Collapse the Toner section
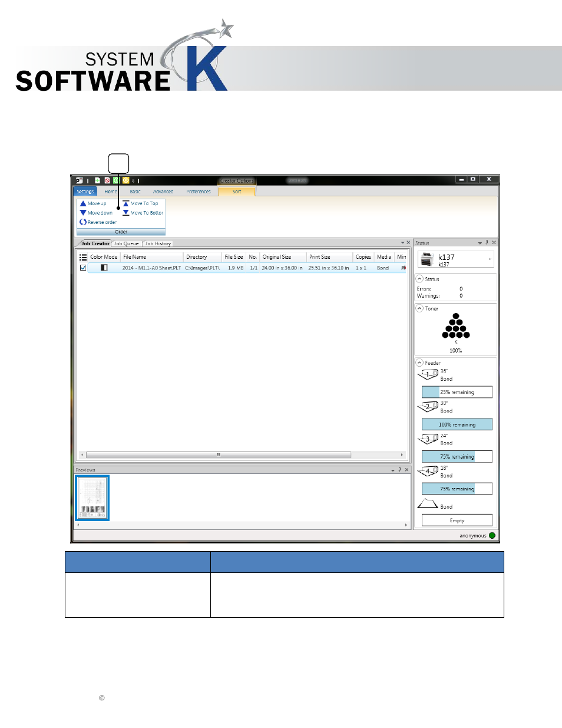The height and width of the screenshot is (728, 562). [419, 308]
